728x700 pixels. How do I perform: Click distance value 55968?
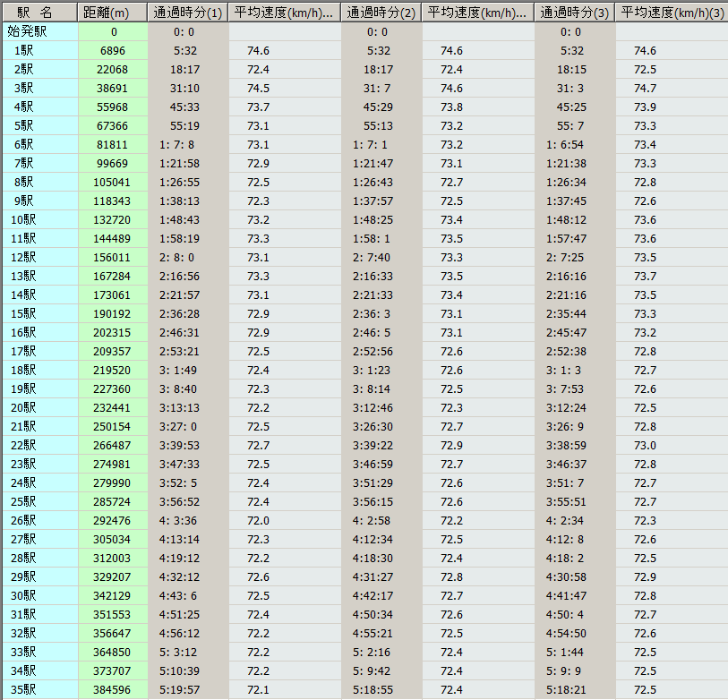coord(112,107)
